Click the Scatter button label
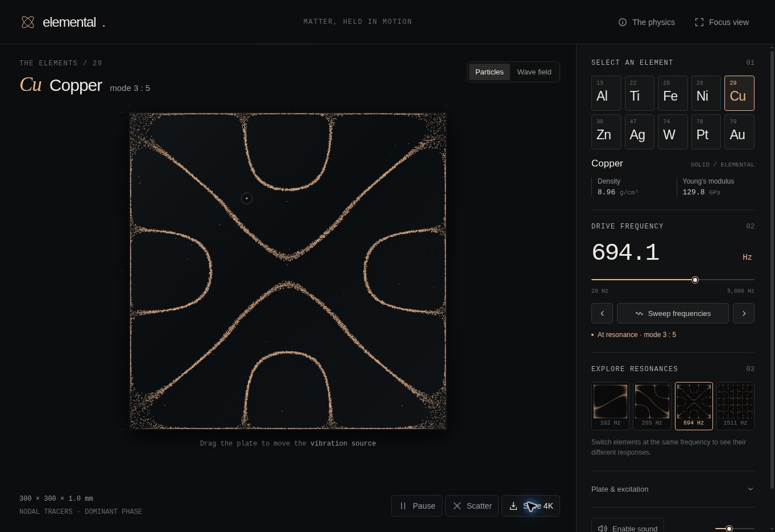This screenshot has height=532, width=775. [479, 506]
